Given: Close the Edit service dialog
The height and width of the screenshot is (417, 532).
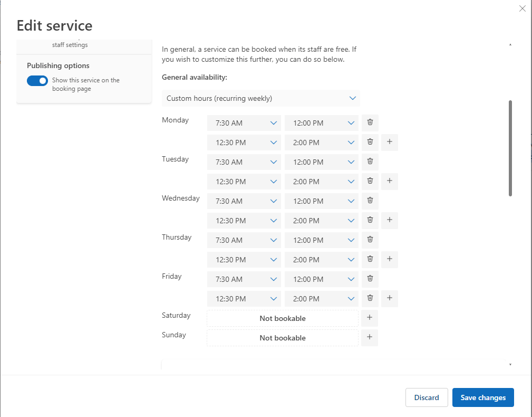Looking at the screenshot, I should (x=522, y=8).
